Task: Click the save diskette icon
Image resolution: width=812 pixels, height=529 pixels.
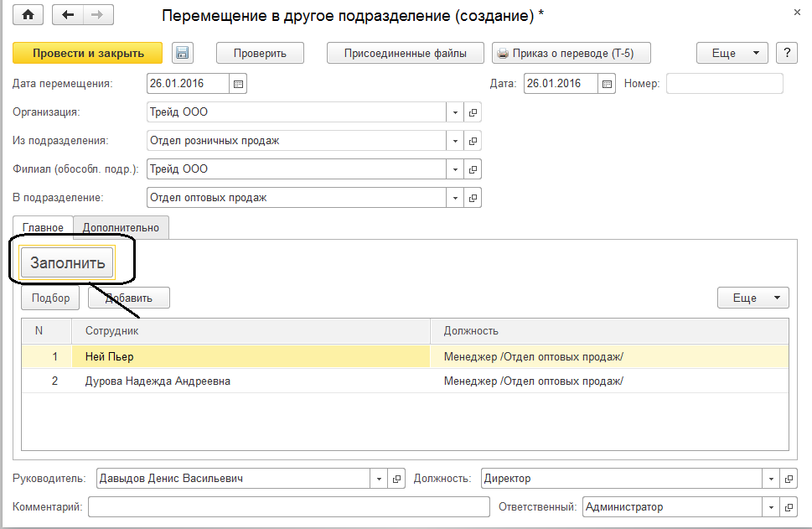Action: click(183, 53)
